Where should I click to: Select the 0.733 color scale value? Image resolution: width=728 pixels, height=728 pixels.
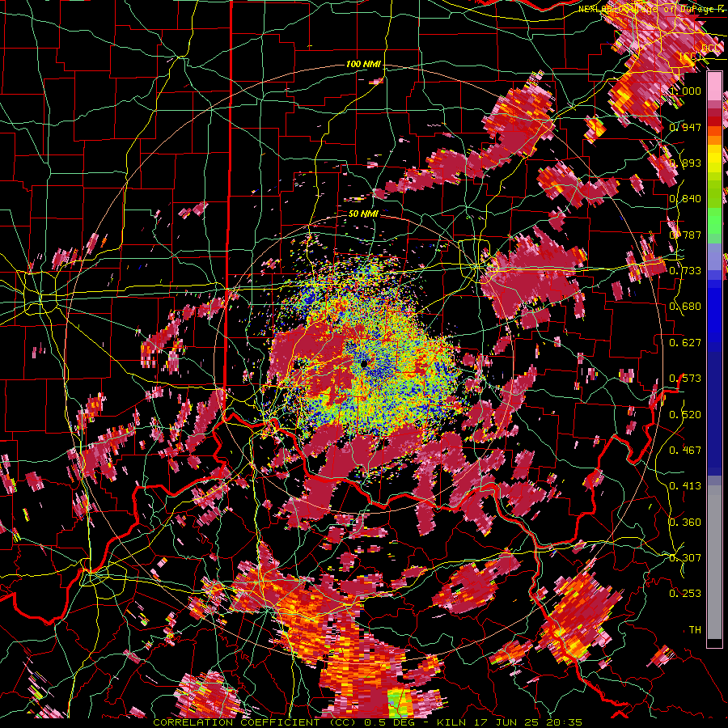pos(685,270)
